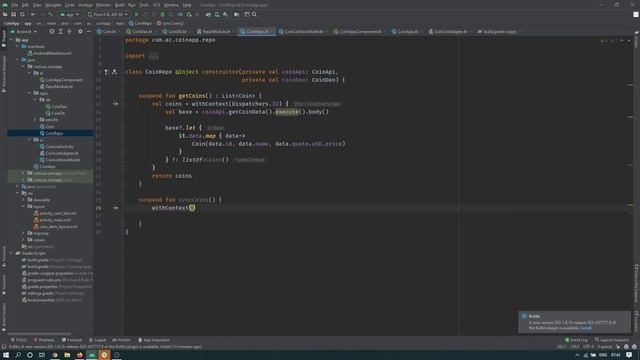Place cursor after withContext( on line 26
The width and height of the screenshot is (640, 360).
[x=192, y=208]
